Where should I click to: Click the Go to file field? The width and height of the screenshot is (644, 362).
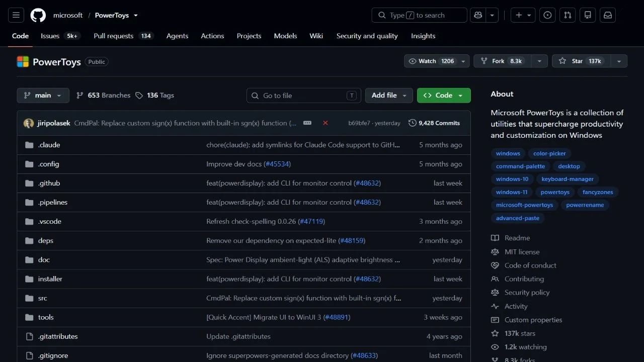point(304,96)
